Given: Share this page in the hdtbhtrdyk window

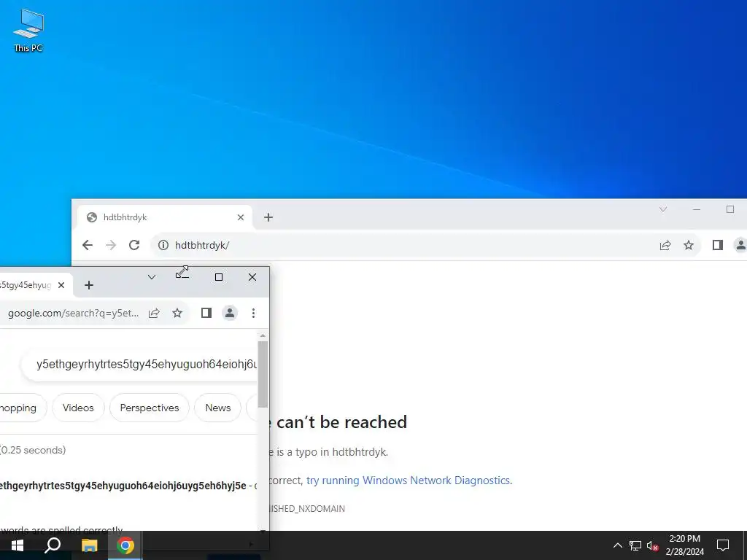Looking at the screenshot, I should [665, 245].
